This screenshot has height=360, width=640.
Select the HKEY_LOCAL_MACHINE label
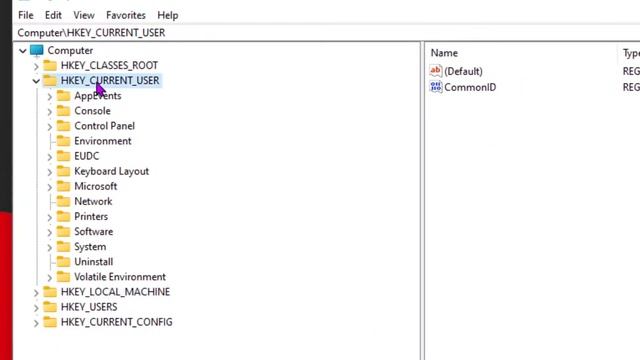click(x=116, y=292)
